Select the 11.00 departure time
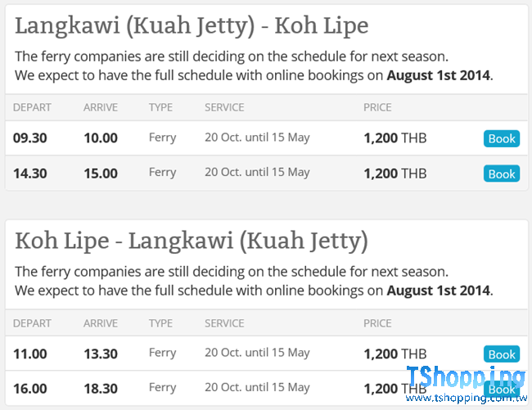The height and width of the screenshot is (410, 532). [29, 354]
